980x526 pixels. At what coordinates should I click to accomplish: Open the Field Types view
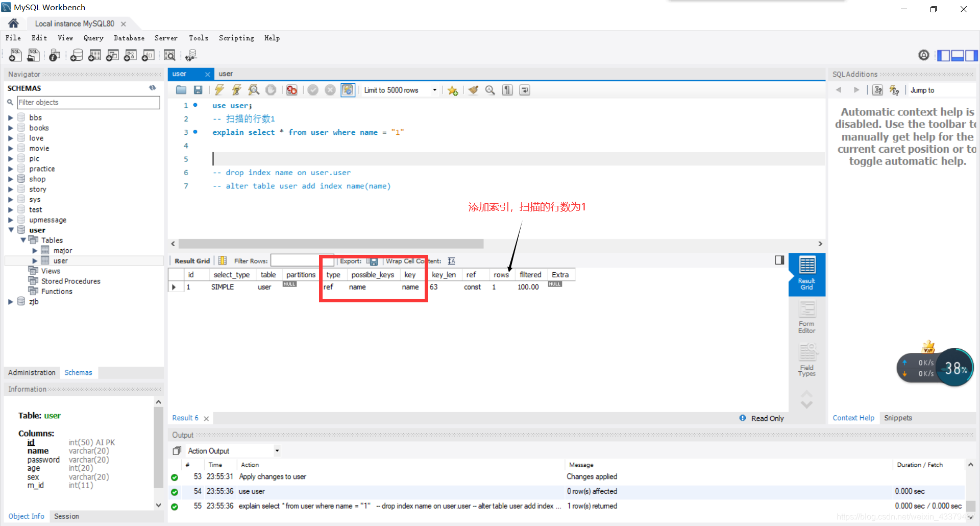click(x=806, y=361)
